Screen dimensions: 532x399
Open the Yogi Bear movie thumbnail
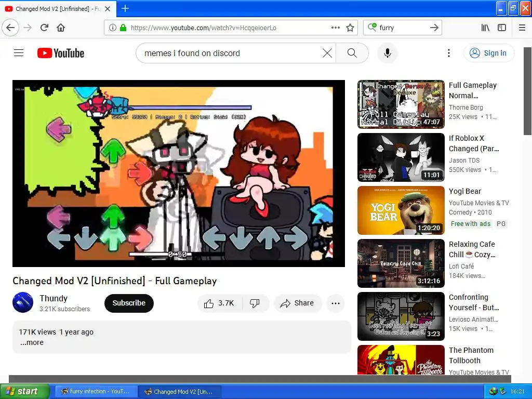pyautogui.click(x=401, y=210)
